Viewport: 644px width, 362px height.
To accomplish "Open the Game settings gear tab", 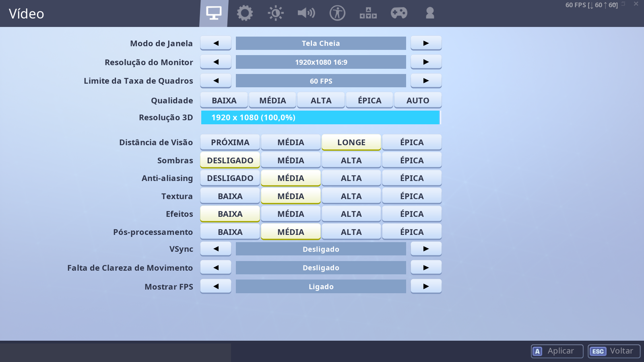I will coord(245,13).
